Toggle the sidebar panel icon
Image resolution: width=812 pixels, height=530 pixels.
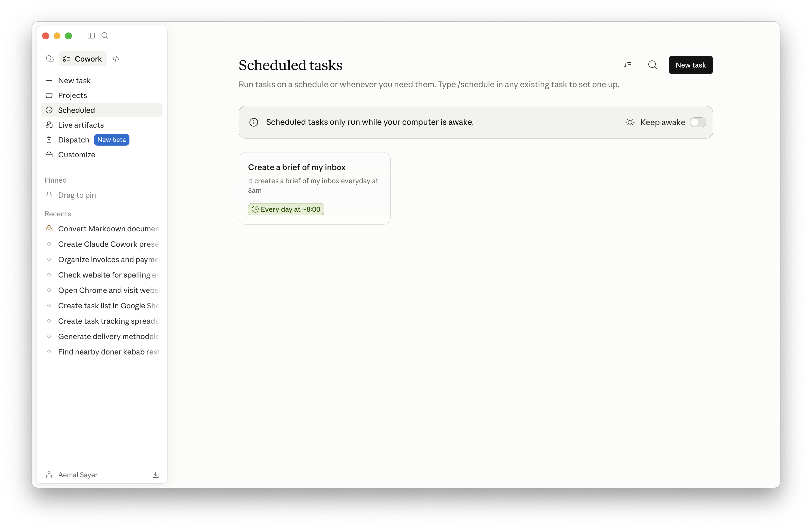click(91, 36)
